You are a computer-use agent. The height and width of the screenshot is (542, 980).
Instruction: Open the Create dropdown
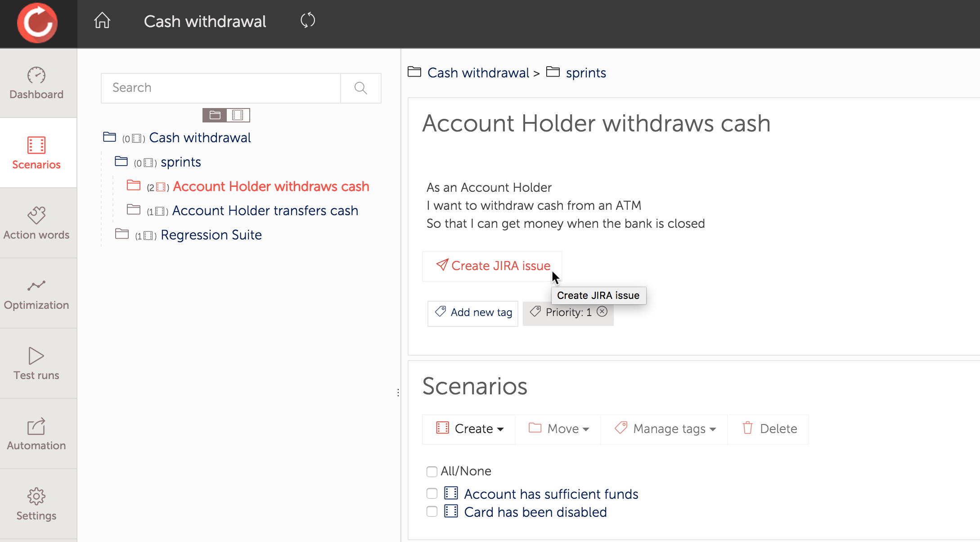coord(470,429)
